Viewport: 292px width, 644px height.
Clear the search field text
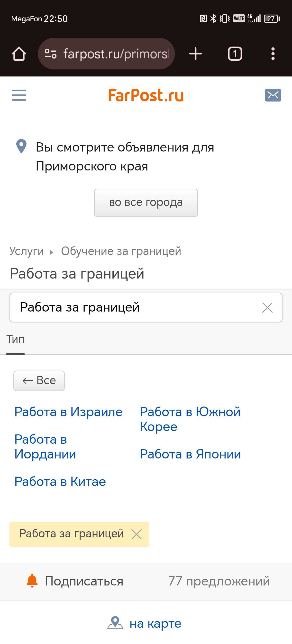267,307
